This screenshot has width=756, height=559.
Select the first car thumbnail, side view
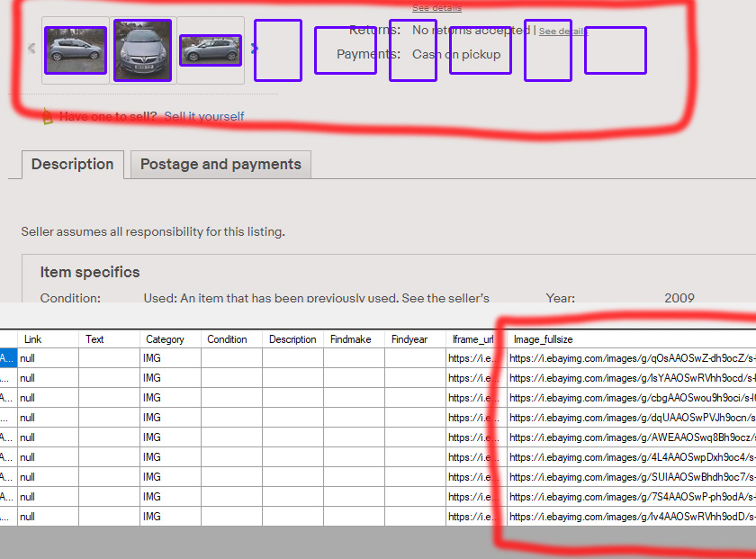[x=76, y=50]
